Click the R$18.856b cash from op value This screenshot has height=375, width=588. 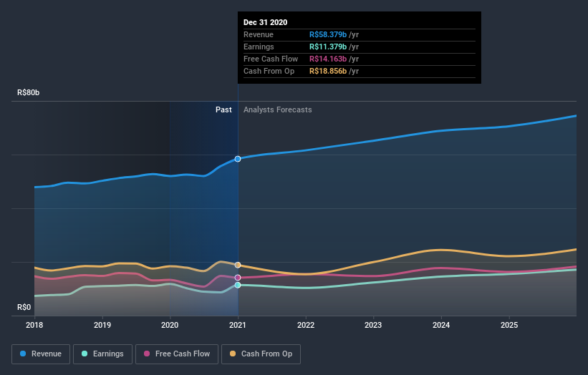click(328, 71)
